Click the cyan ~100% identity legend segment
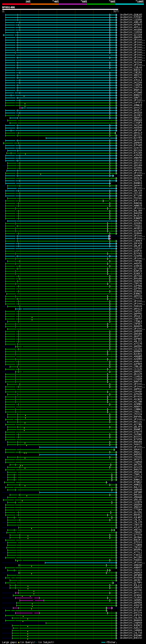The image size is (146, 644). pos(130,4)
